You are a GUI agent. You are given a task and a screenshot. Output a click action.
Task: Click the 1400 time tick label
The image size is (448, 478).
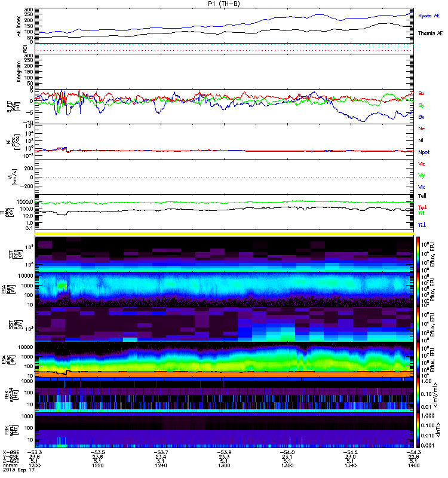(x=413, y=465)
